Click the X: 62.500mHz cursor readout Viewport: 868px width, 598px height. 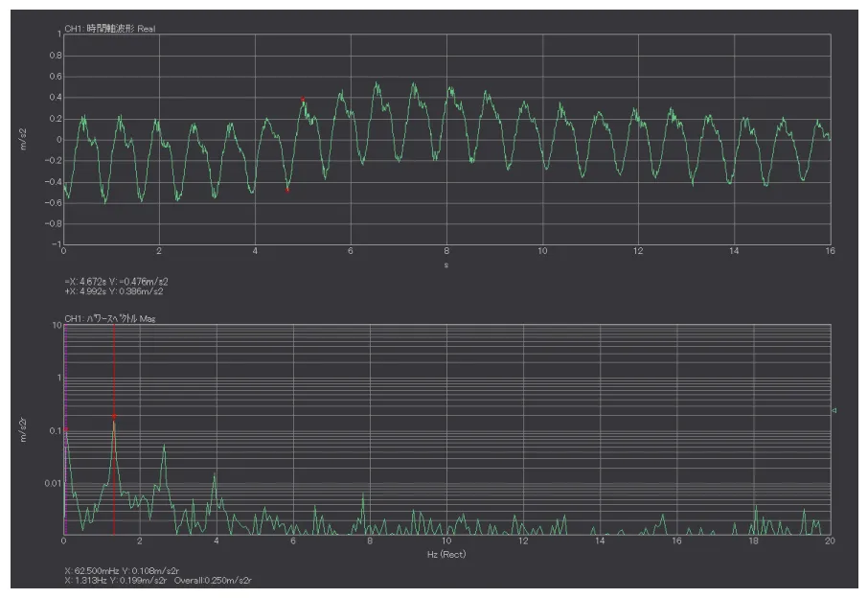(114, 571)
